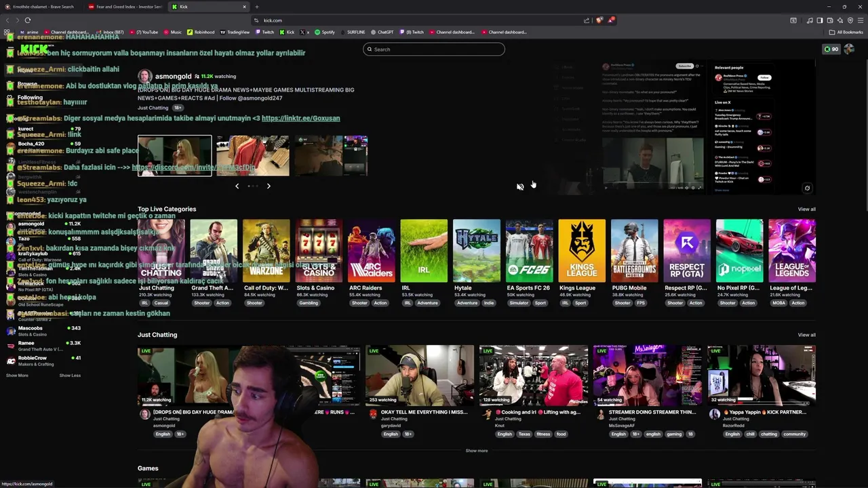868x488 pixels.
Task: Focus the Kick search field
Action: pyautogui.click(x=434, y=49)
